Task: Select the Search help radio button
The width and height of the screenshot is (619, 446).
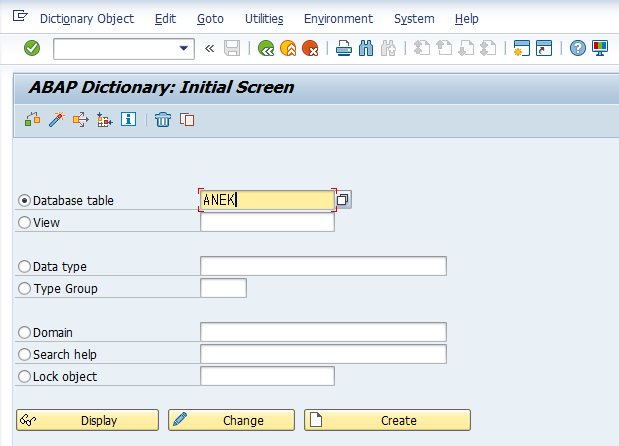Action: [24, 354]
